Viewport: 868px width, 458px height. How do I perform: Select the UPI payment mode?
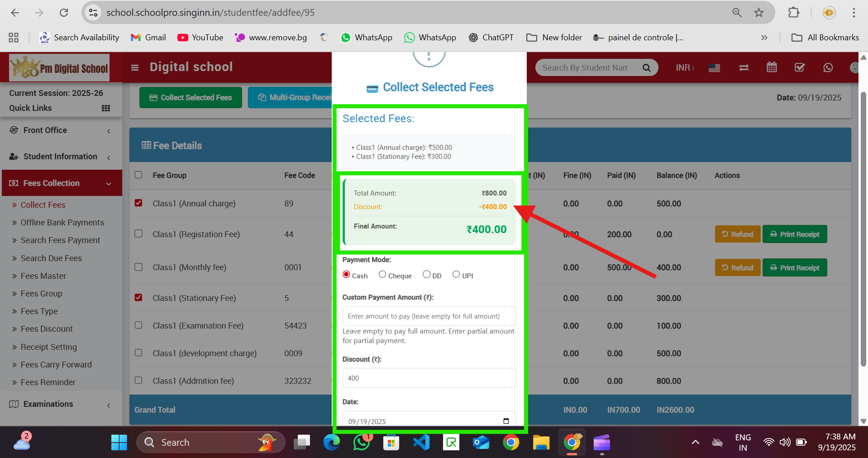456,275
